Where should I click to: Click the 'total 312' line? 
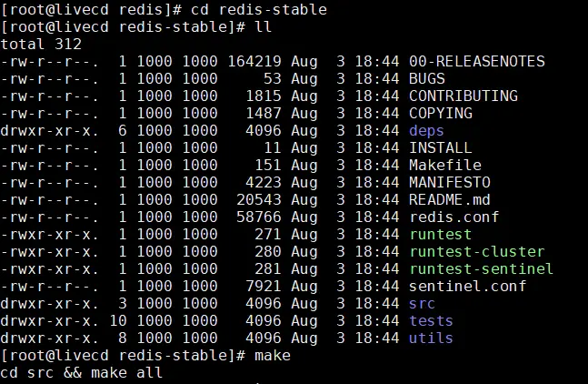point(41,44)
